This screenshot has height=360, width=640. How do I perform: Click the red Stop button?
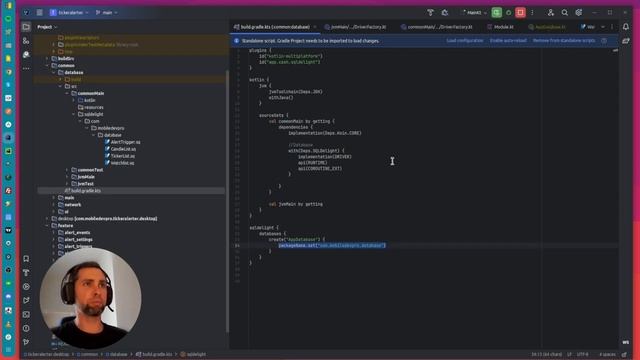[x=520, y=13]
